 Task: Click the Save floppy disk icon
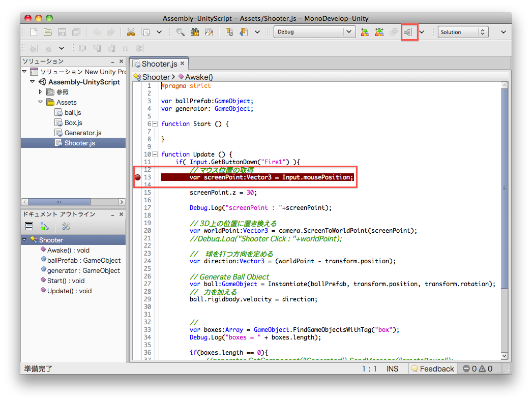(x=62, y=32)
